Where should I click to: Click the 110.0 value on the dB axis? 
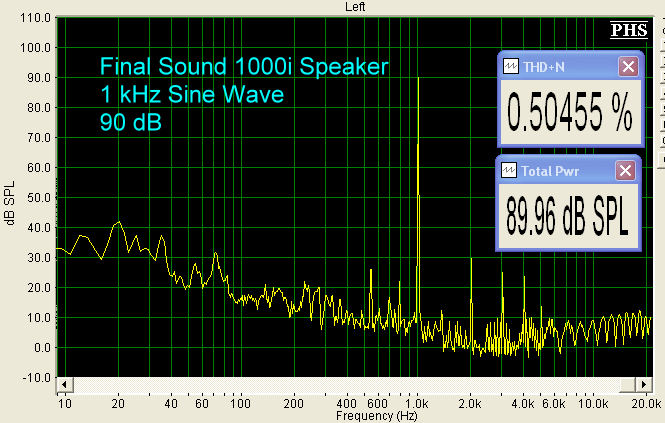pyautogui.click(x=35, y=18)
